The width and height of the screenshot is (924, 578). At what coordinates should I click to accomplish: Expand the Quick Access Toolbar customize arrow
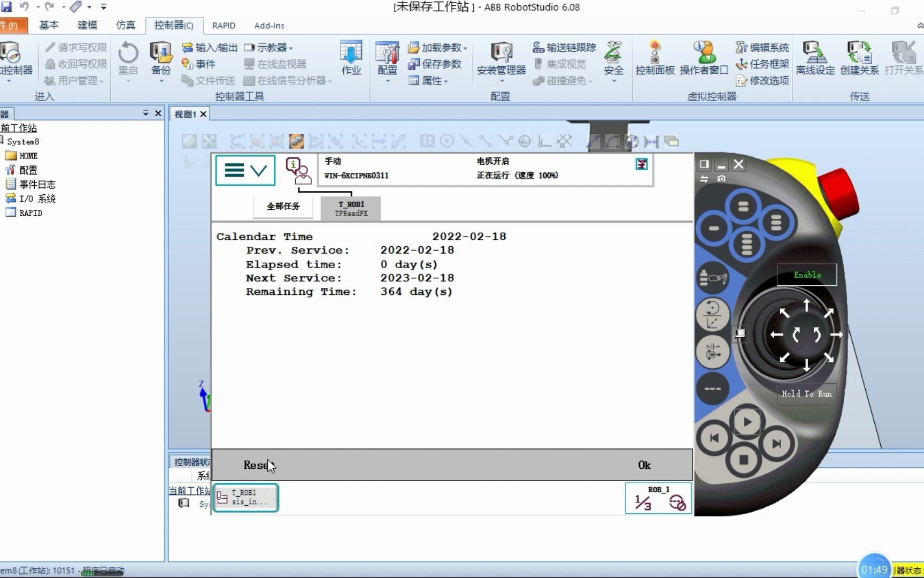104,7
